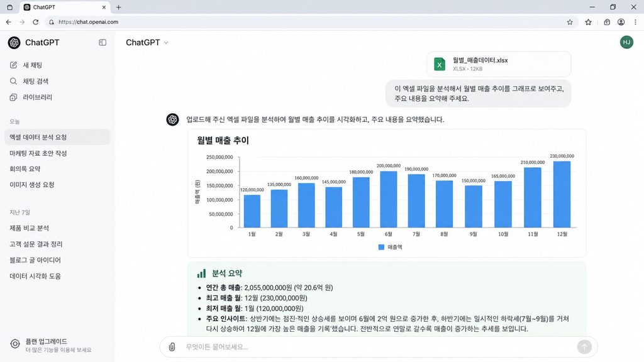Click the ChatGPT logo in the sidebar
Screen dimensions: 644x362
[x=14, y=42]
